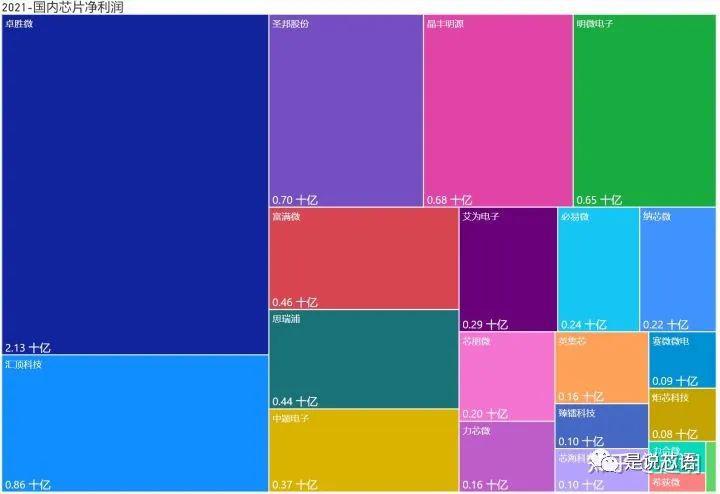Select the 英集芯 name label
The width and height of the screenshot is (720, 494).
tap(572, 341)
